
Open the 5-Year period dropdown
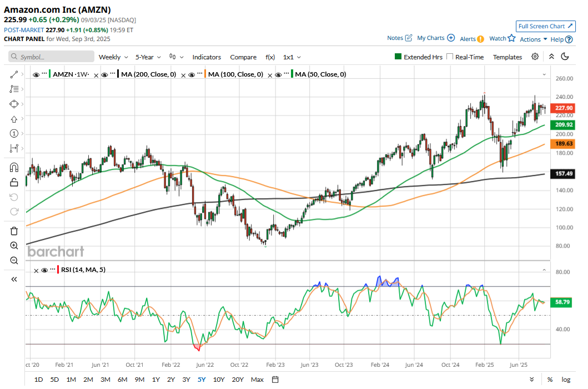point(148,57)
